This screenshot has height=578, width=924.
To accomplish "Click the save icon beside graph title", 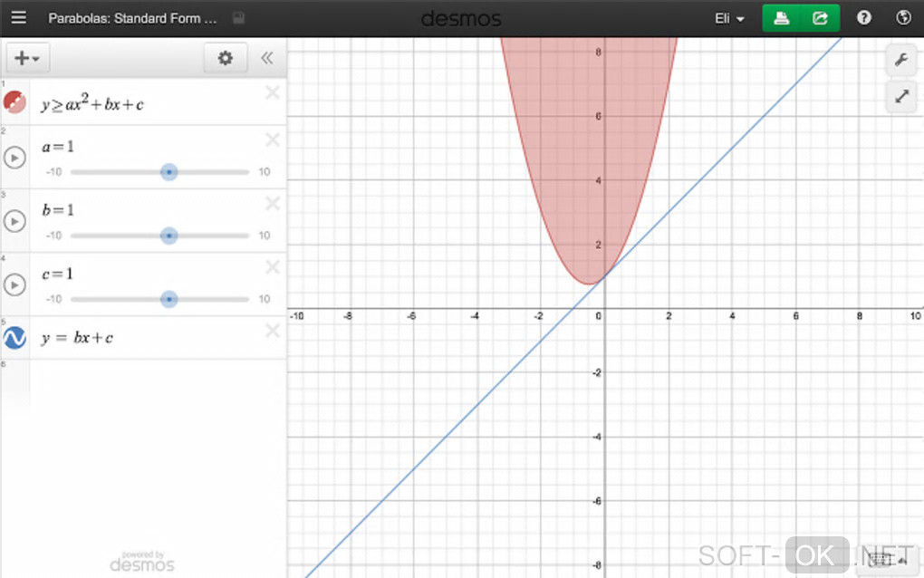I will click(x=238, y=18).
